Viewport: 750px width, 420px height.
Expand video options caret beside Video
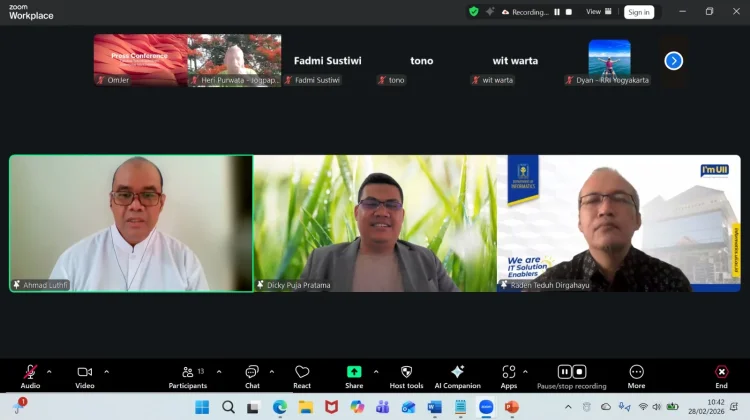(x=106, y=372)
